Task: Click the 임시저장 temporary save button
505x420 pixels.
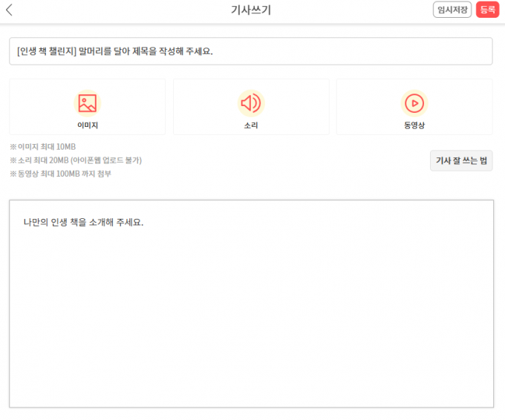Action: point(452,10)
